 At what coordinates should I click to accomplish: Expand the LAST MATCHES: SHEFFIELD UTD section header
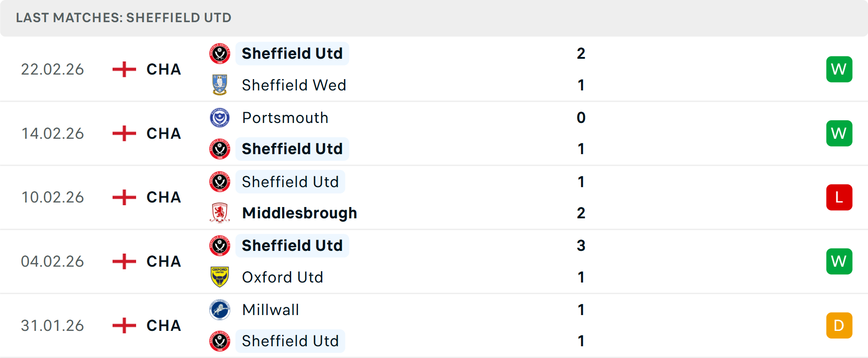coord(123,18)
